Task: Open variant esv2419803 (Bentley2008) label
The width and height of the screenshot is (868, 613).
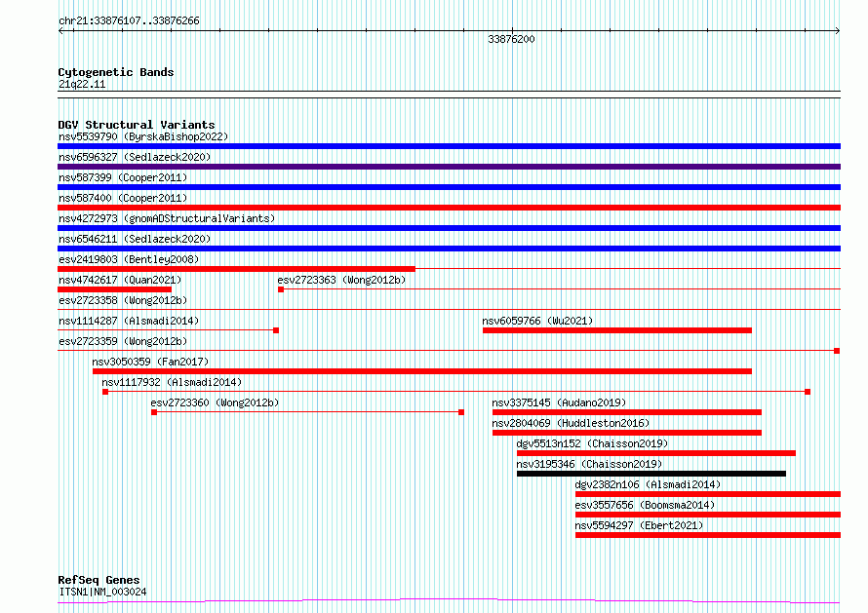Action: 129,259
